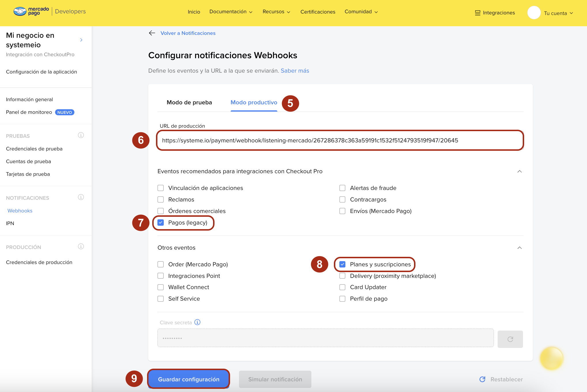Check the Contracargos checkbox
The image size is (587, 392).
[x=342, y=199]
